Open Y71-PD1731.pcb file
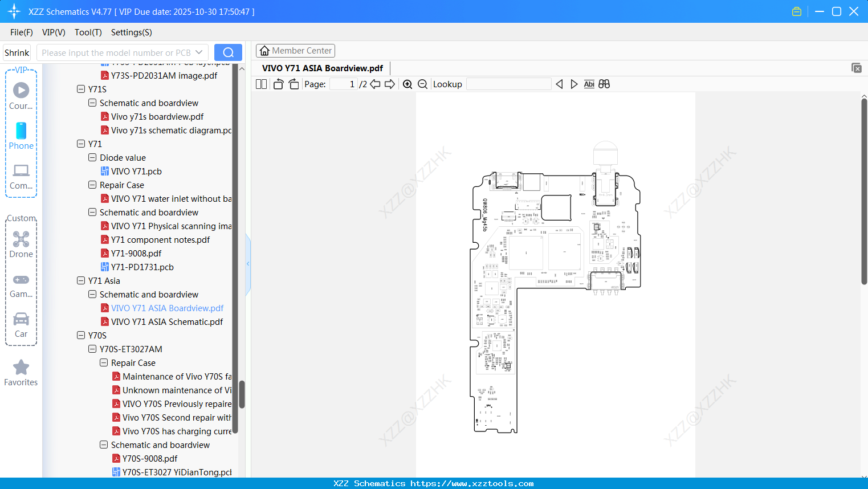The height and width of the screenshot is (489, 868). pos(137,267)
